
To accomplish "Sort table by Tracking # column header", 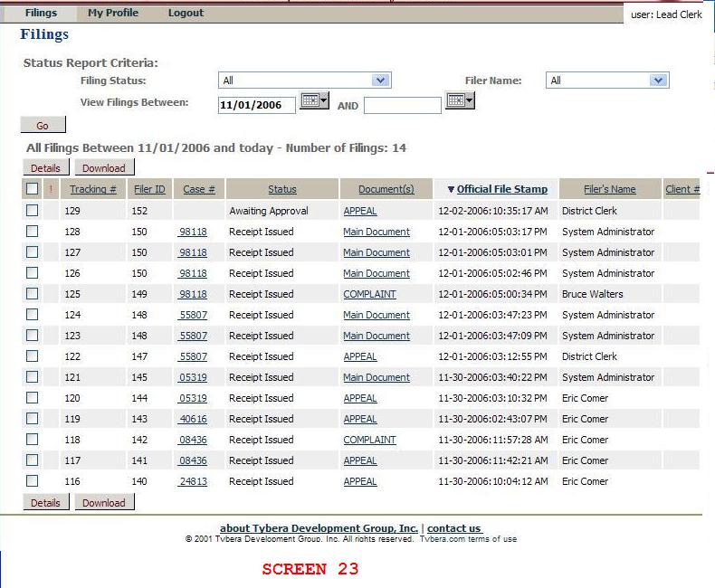I will pyautogui.click(x=92, y=189).
